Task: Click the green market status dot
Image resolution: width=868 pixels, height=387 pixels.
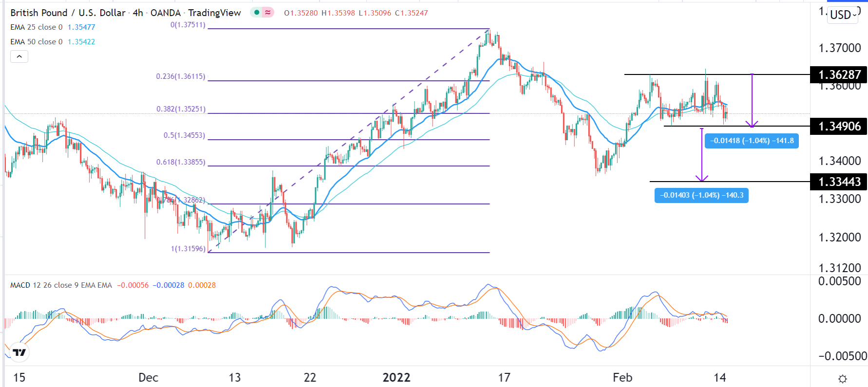Action: [257, 13]
